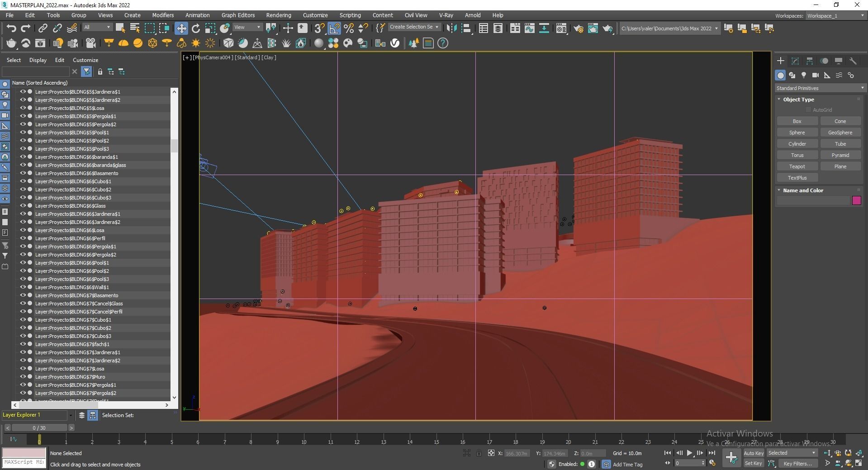Image resolution: width=868 pixels, height=470 pixels.
Task: Open the V-Ray menu
Action: [x=446, y=15]
